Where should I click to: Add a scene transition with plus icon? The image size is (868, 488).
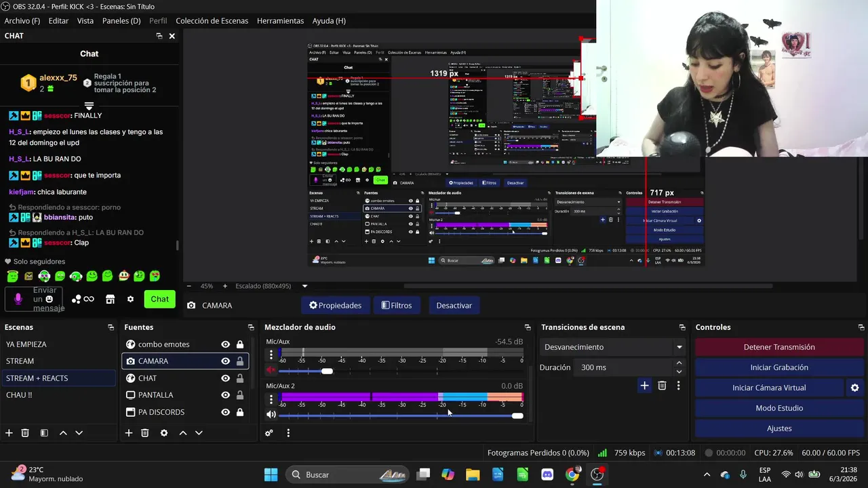(644, 386)
